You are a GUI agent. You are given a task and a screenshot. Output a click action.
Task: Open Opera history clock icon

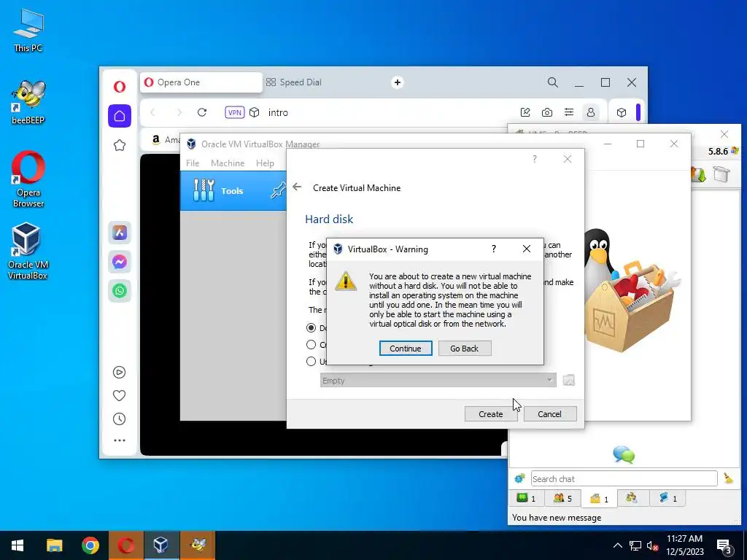click(x=119, y=419)
